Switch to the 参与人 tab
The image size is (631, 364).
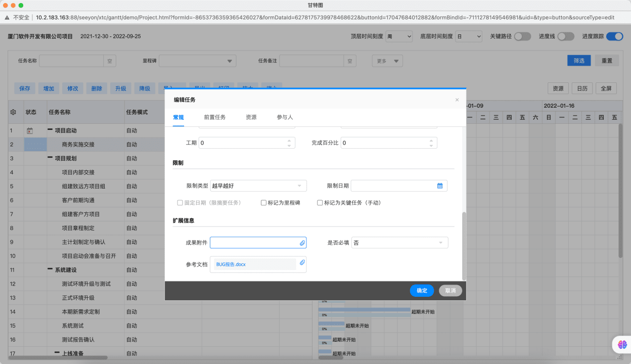[x=285, y=117]
